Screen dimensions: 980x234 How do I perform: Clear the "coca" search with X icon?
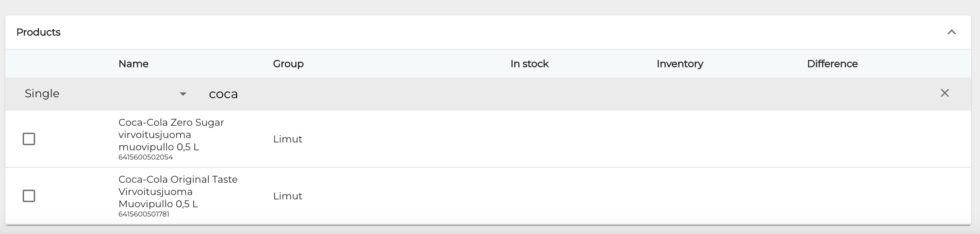945,93
